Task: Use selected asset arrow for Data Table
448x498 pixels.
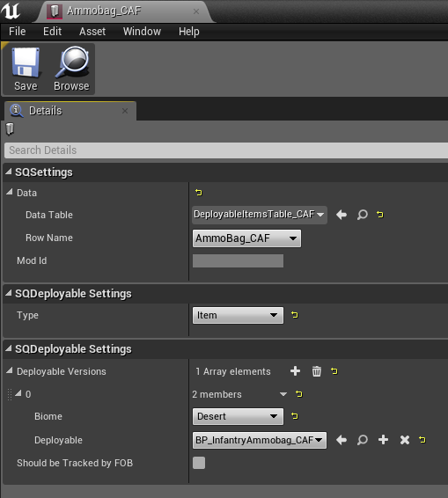Action: pyautogui.click(x=342, y=215)
